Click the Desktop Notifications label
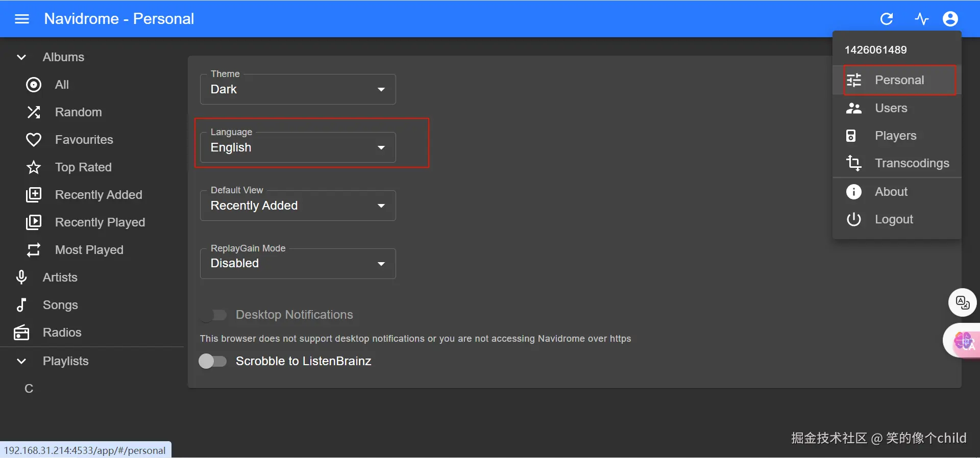 (x=295, y=315)
